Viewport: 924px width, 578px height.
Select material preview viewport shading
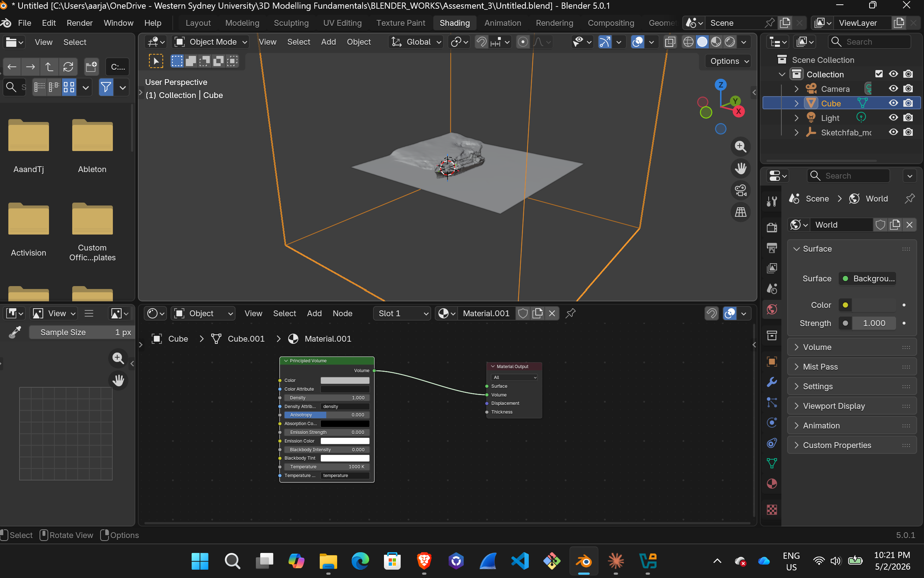point(716,42)
